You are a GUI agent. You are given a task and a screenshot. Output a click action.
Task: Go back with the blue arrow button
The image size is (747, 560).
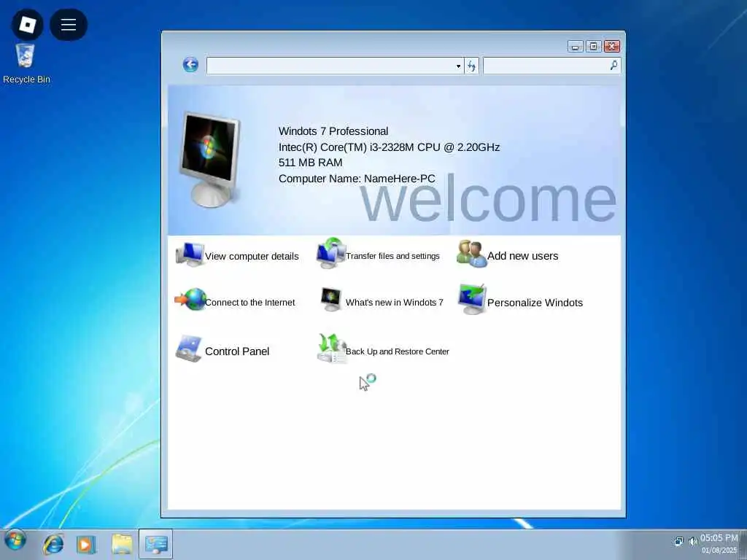click(190, 65)
